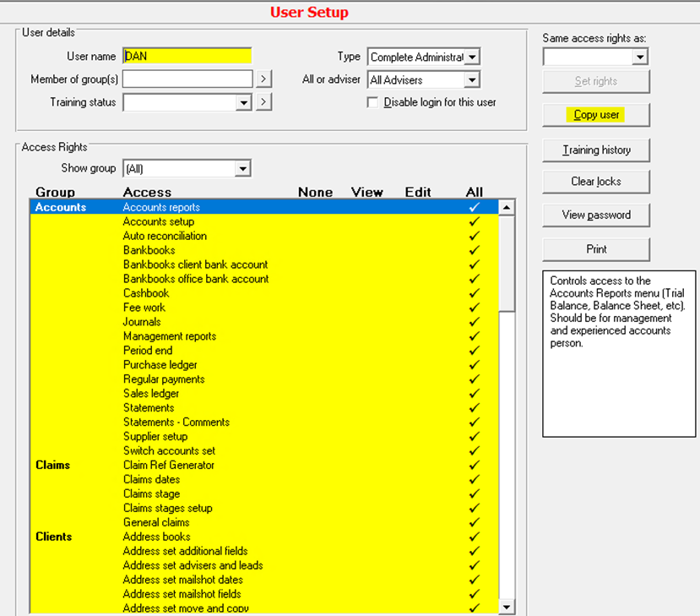700x616 pixels.
Task: Expand the Training status dropdown
Action: pyautogui.click(x=243, y=103)
